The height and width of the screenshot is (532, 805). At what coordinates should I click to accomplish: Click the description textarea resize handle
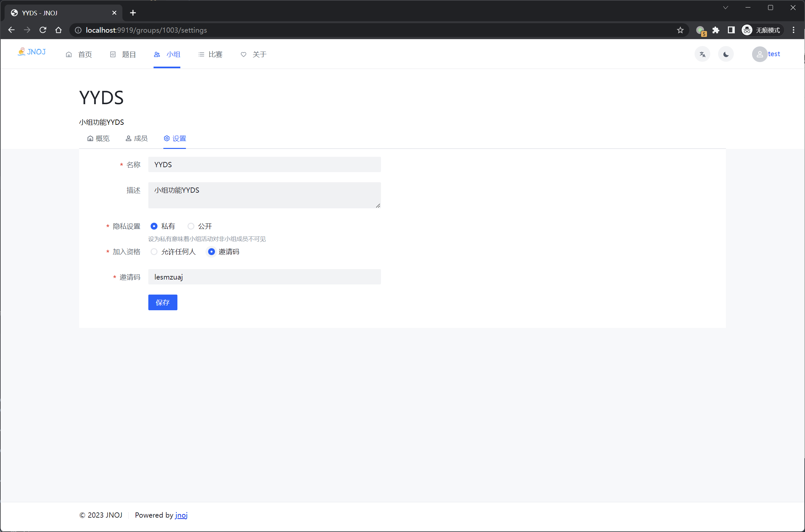378,206
